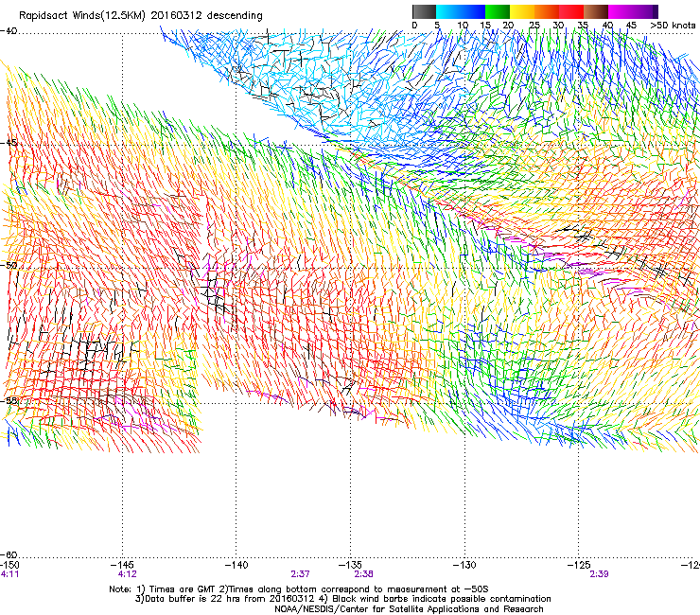The width and height of the screenshot is (700, 615).
Task: Click the '-145' longitude axis label
Action: (123, 565)
